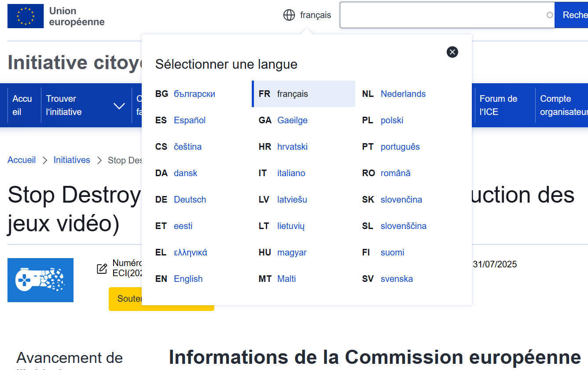Click the European Union flag logo
Viewport: 588px width, 370px height.
pyautogui.click(x=26, y=16)
